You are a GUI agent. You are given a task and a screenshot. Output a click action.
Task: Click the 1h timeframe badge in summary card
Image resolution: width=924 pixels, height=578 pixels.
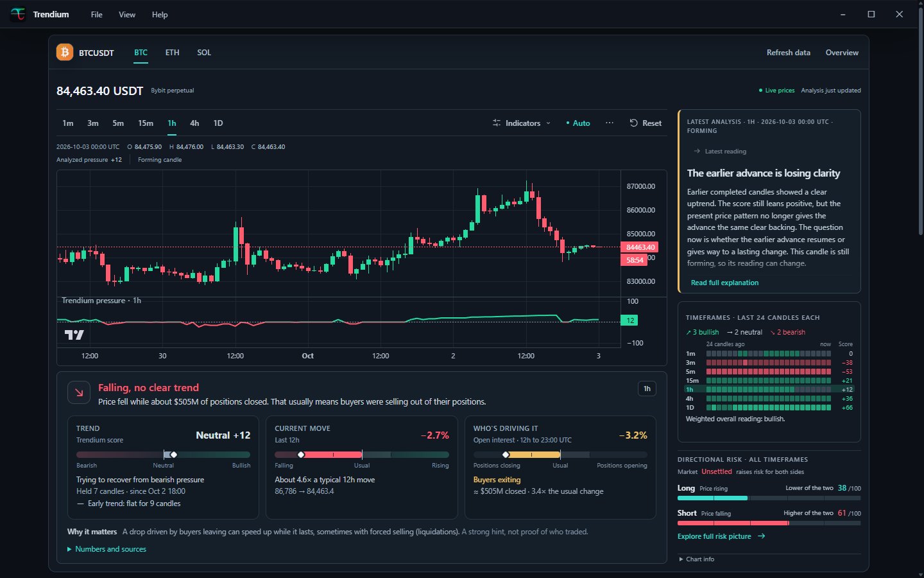[x=647, y=388]
